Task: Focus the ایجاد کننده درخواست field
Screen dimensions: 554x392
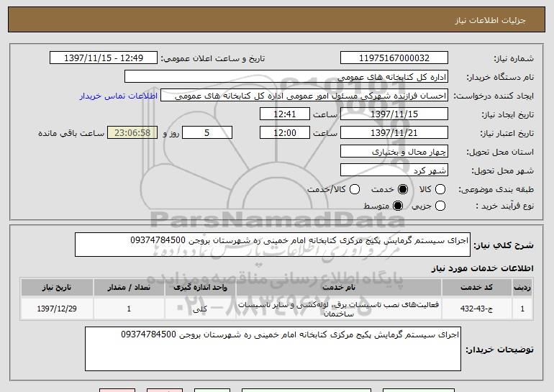Action: click(304, 96)
